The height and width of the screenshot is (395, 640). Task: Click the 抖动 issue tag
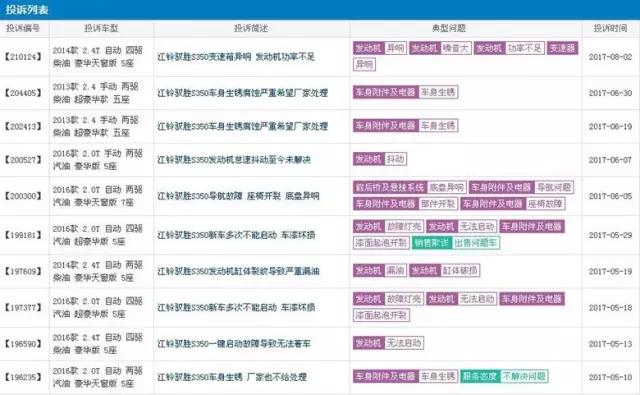click(395, 159)
